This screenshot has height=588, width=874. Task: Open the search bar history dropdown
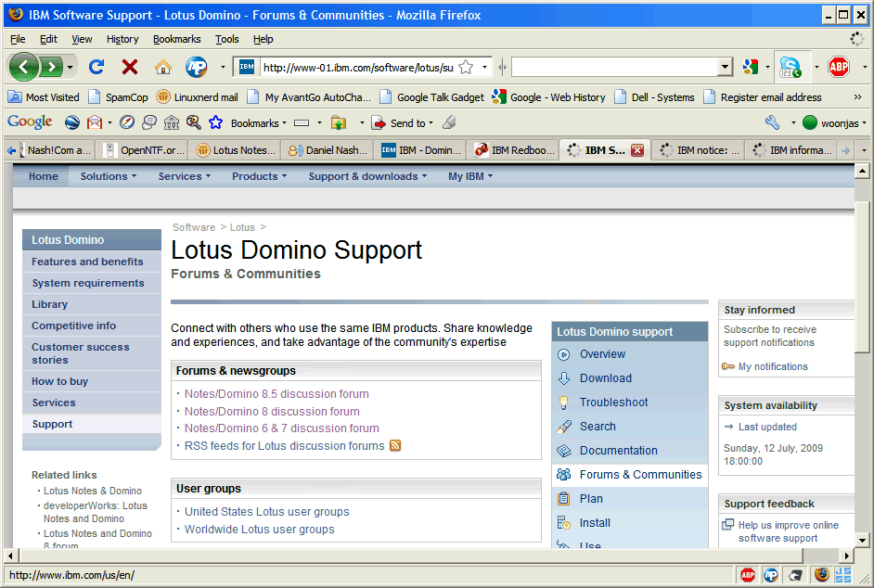coord(724,68)
